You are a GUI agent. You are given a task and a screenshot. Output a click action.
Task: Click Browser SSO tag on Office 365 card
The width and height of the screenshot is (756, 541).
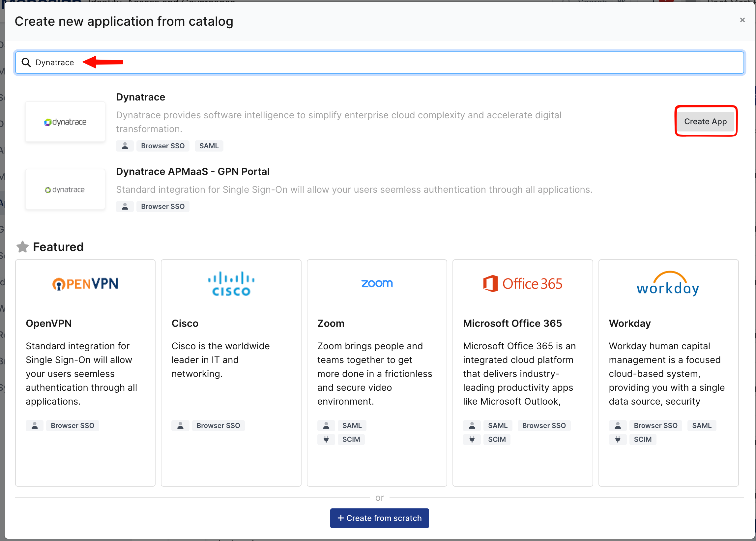pyautogui.click(x=544, y=425)
